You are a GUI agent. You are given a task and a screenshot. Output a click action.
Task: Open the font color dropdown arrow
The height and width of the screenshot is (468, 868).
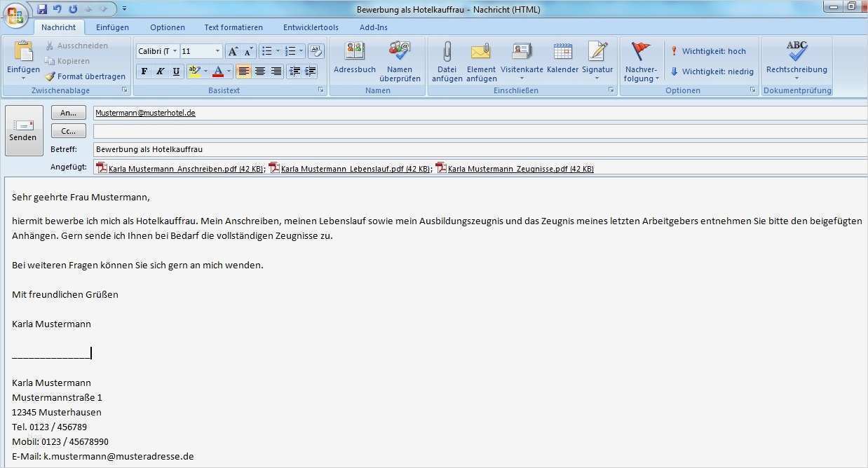(227, 71)
